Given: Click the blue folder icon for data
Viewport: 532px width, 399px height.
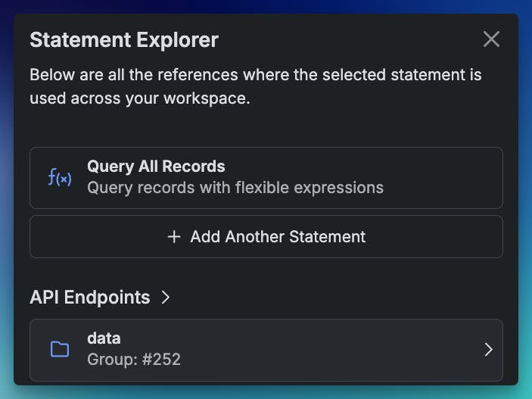Looking at the screenshot, I should click(x=60, y=349).
